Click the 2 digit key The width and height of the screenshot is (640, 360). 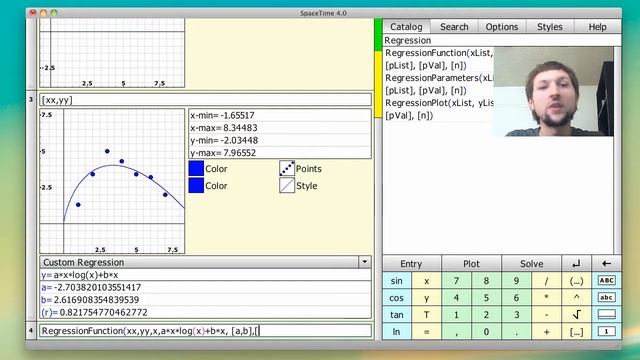(486, 315)
